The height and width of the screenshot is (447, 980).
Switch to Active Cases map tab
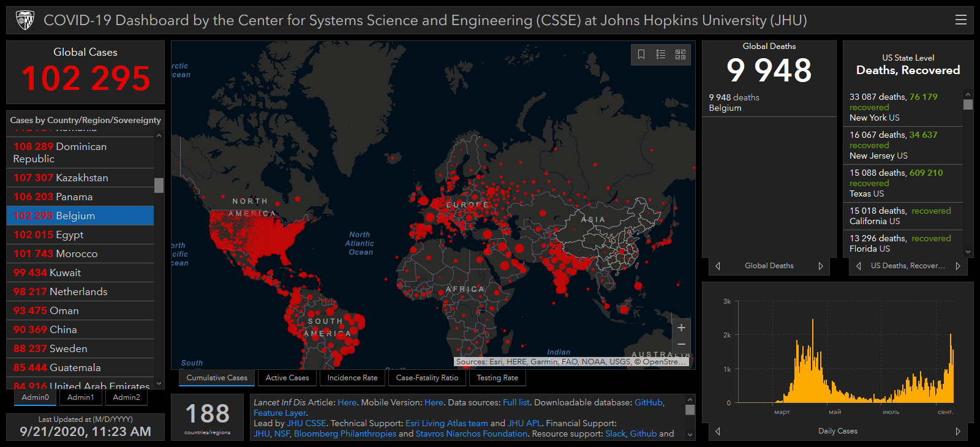287,378
